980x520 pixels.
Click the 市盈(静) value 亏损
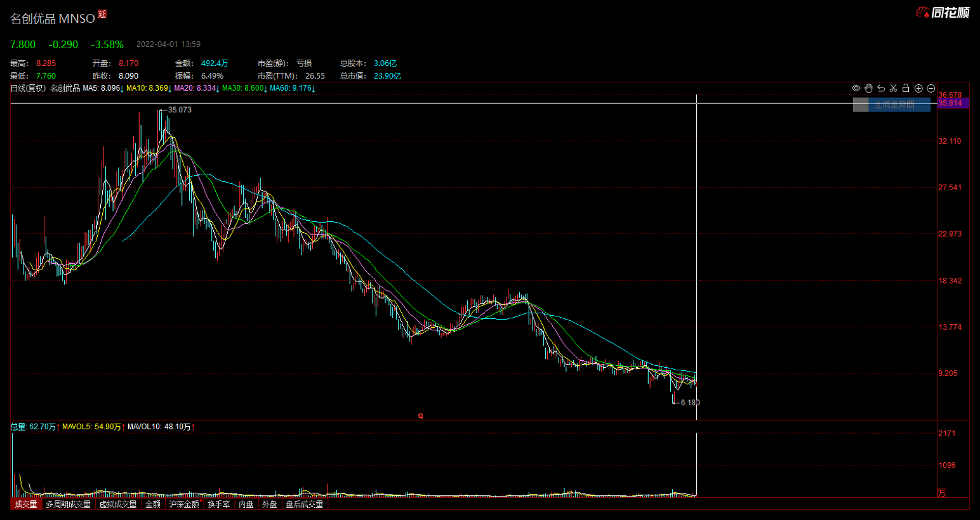coord(304,63)
